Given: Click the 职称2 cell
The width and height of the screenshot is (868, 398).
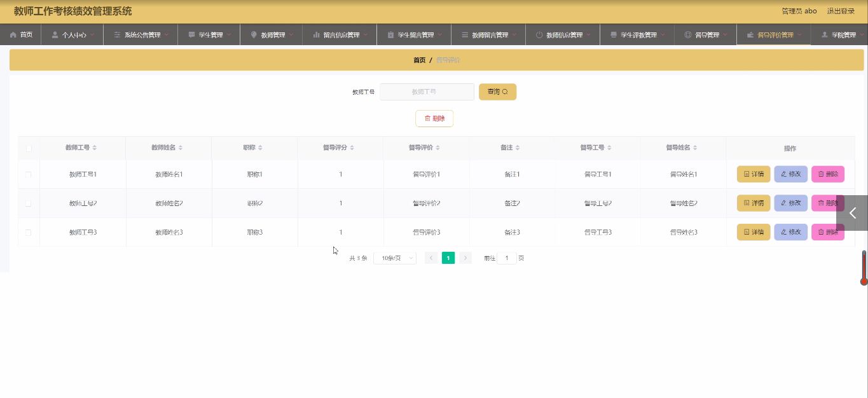Looking at the screenshot, I should (x=255, y=203).
